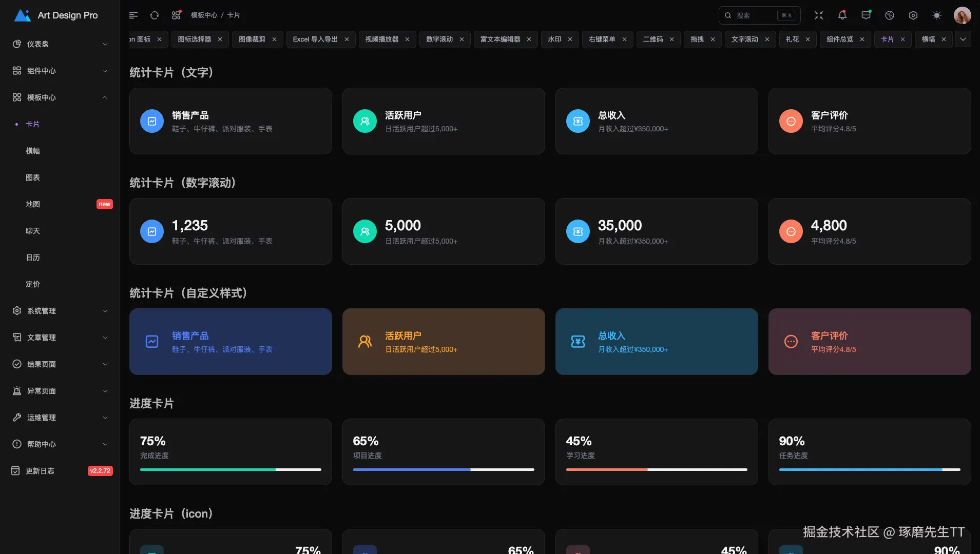This screenshot has width=980, height=554.
Task: Click the Art Design Pro logo
Action: (56, 15)
